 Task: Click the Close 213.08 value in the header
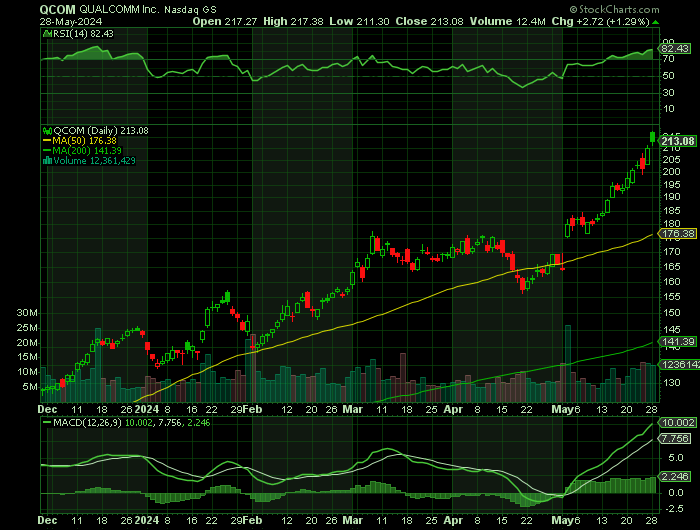tap(429, 21)
